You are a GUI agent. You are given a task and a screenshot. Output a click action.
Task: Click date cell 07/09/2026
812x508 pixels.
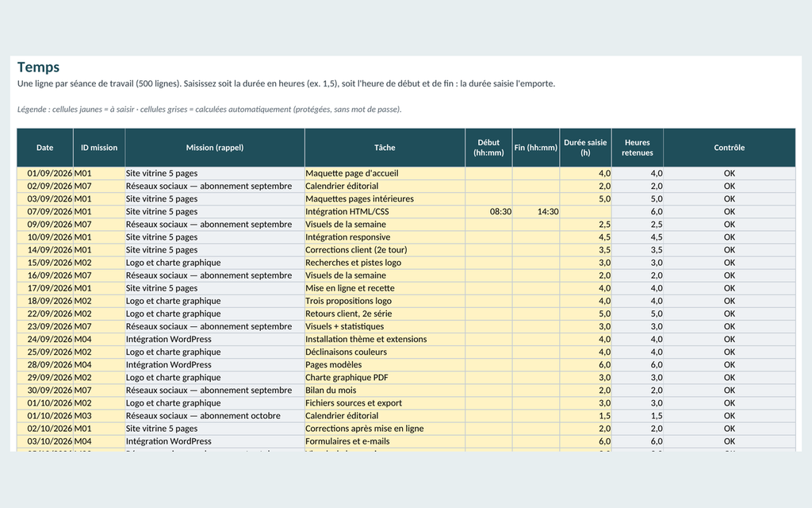tap(45, 211)
